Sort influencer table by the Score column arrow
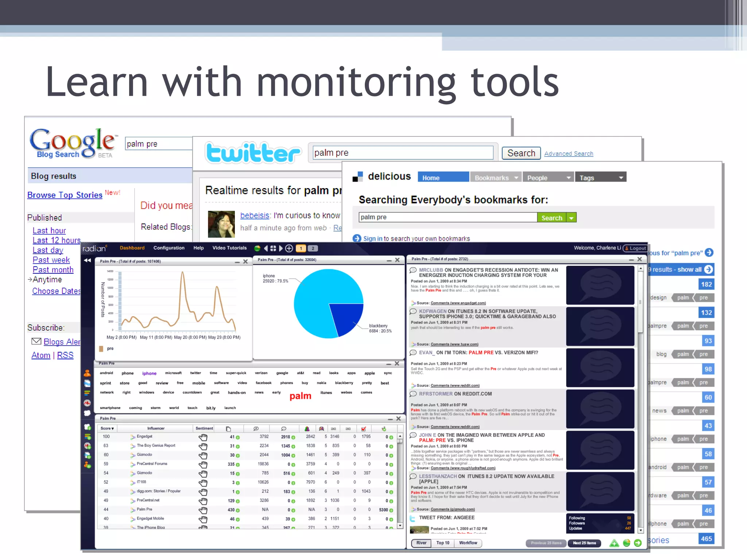Screen dimensions: 747x560 (x=113, y=429)
